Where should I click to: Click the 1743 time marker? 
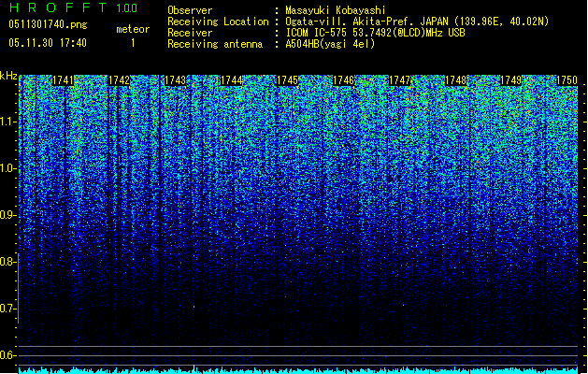(175, 80)
